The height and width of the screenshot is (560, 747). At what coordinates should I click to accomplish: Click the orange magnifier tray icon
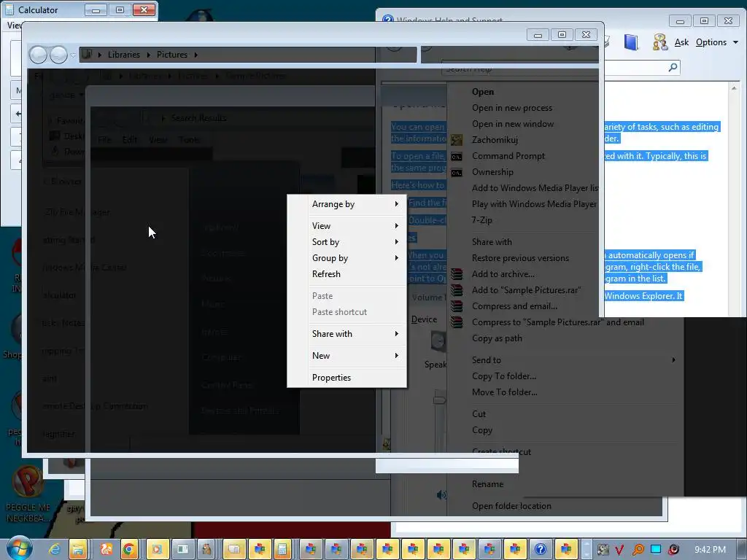pyautogui.click(x=638, y=550)
